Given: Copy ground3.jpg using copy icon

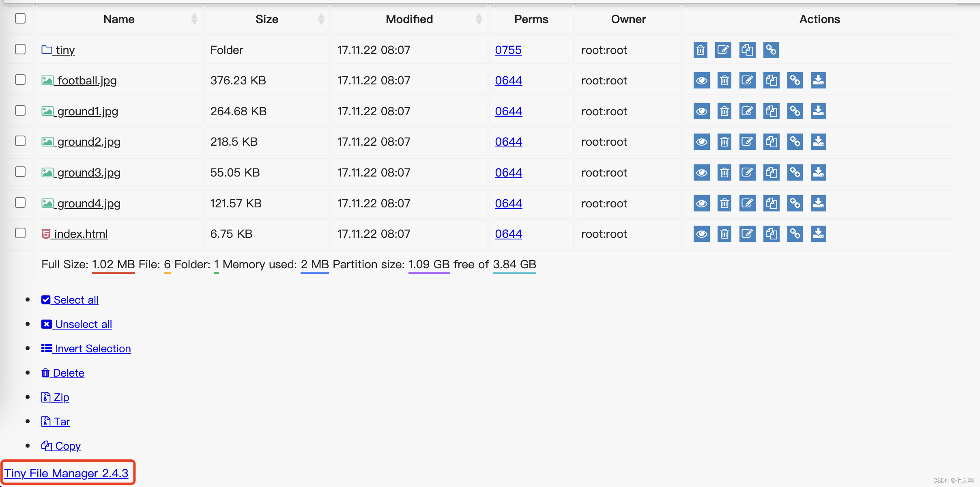Looking at the screenshot, I should 772,173.
